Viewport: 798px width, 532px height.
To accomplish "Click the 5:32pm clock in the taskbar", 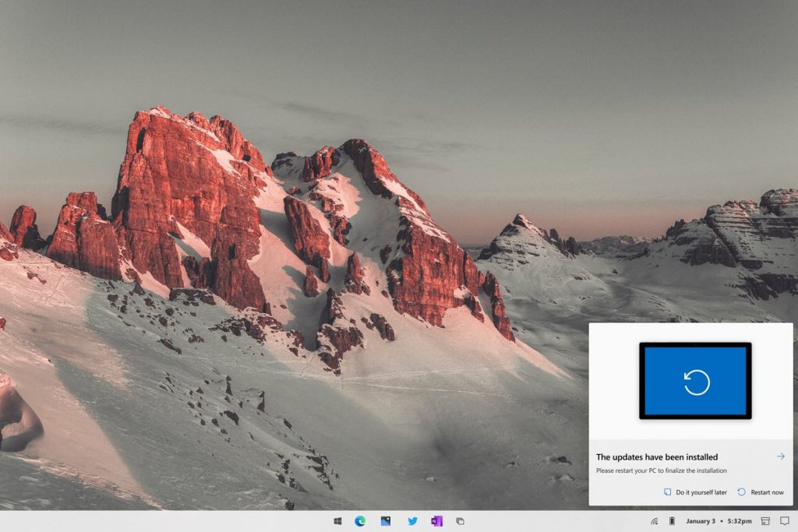I will (738, 521).
